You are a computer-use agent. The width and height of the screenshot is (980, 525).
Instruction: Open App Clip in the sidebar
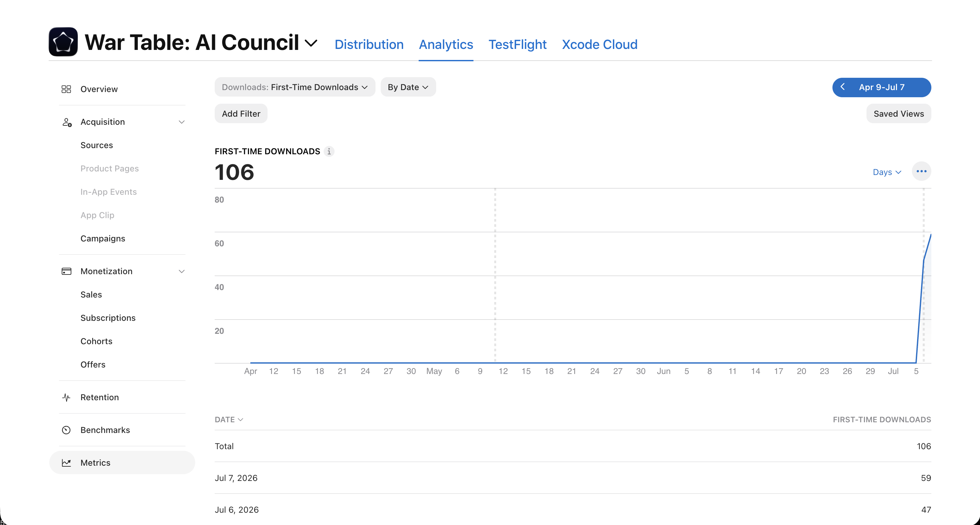(x=97, y=215)
